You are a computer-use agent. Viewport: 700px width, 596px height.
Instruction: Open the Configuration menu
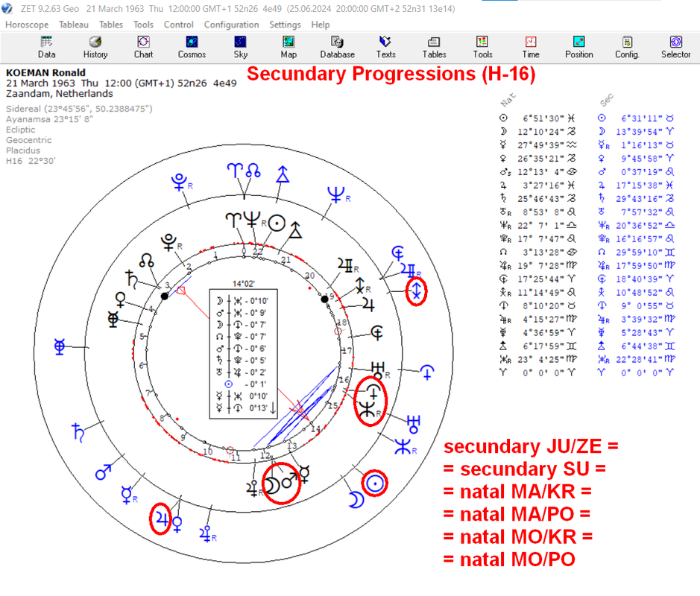(231, 25)
